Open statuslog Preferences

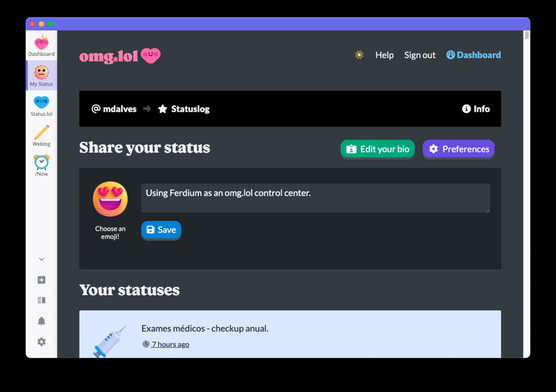pos(459,149)
